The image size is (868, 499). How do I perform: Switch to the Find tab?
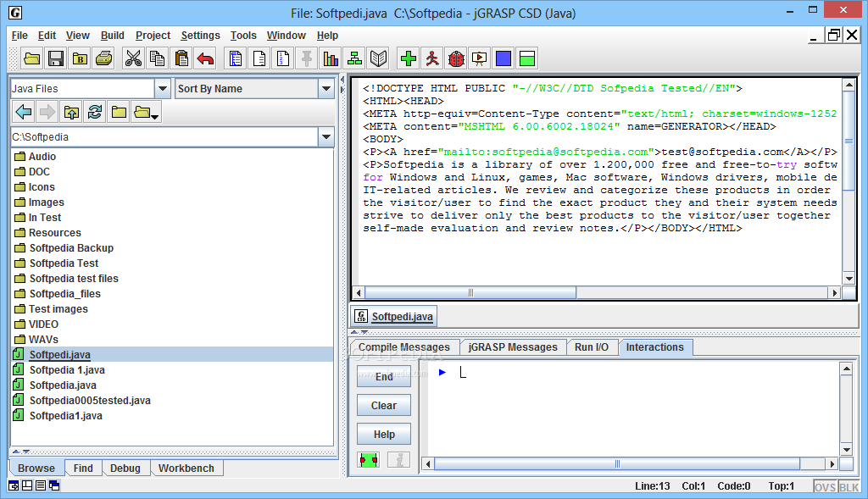83,468
